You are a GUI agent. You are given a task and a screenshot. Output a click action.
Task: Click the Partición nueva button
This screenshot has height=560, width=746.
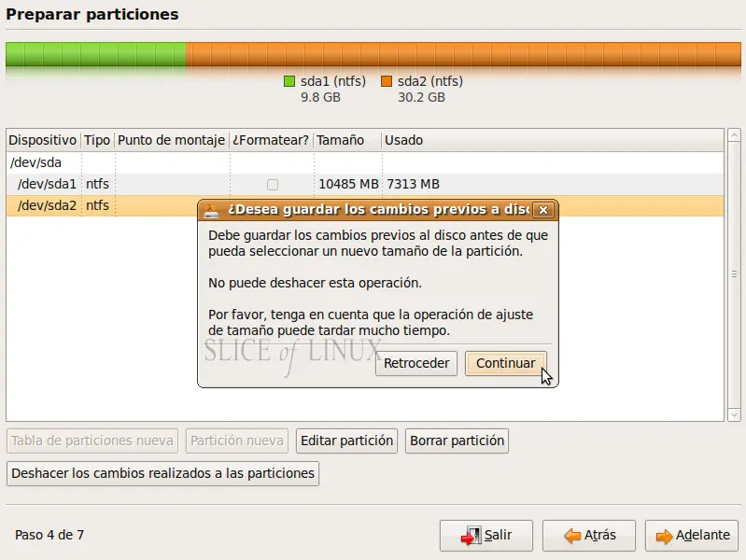tap(237, 441)
